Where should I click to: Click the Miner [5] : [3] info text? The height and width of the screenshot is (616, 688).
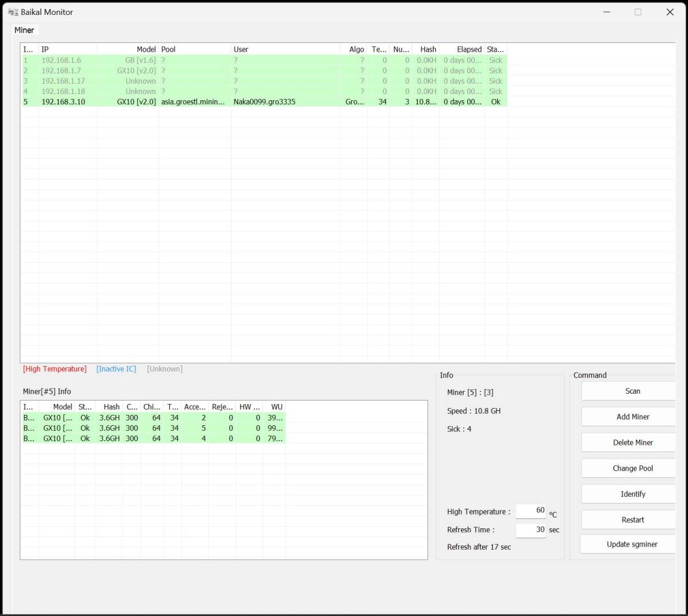tap(470, 393)
